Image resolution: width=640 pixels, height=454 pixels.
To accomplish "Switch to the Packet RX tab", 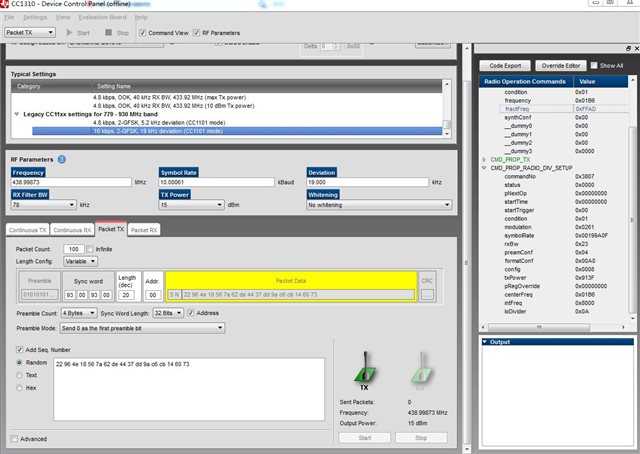I will click(x=144, y=230).
